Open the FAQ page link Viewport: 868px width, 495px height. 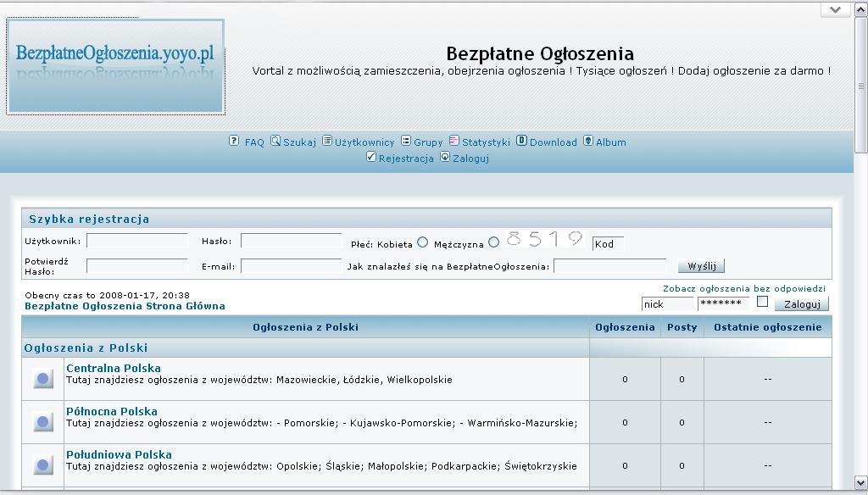tap(254, 142)
